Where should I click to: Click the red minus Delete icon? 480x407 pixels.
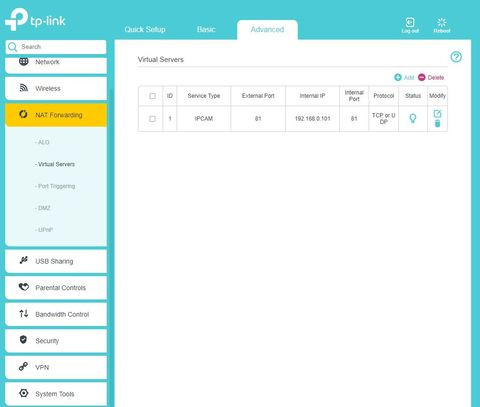(x=422, y=77)
